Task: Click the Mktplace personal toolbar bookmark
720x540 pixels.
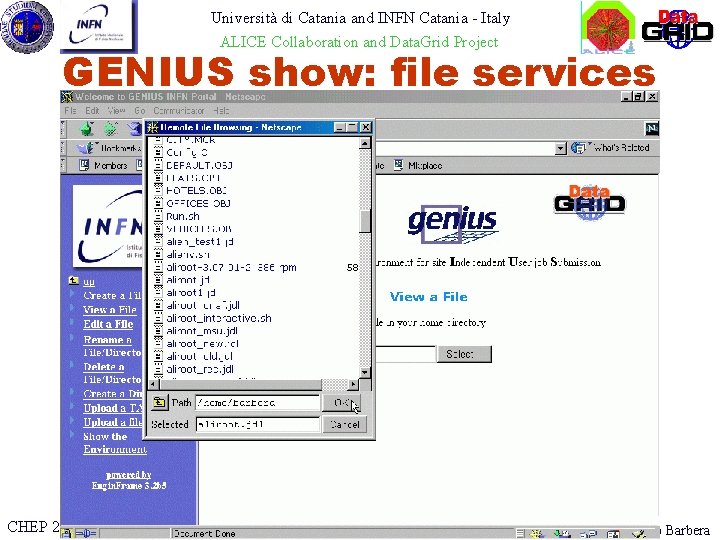Action: click(x=418, y=165)
